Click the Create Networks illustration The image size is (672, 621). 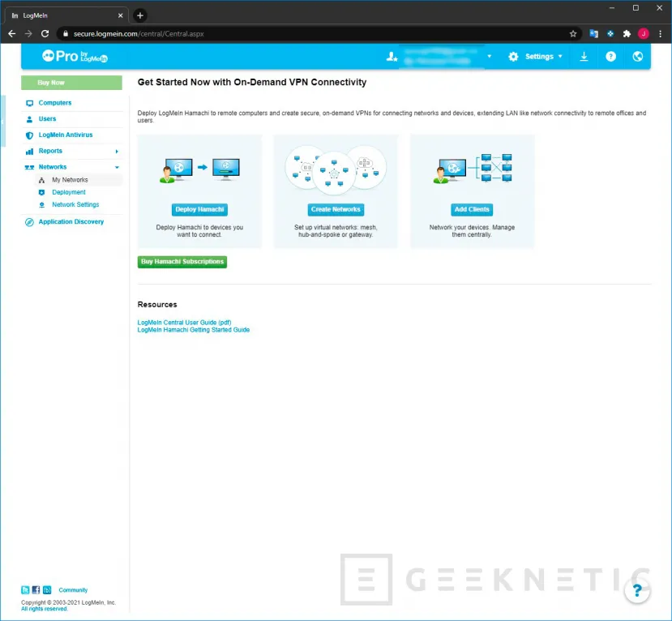pyautogui.click(x=336, y=169)
